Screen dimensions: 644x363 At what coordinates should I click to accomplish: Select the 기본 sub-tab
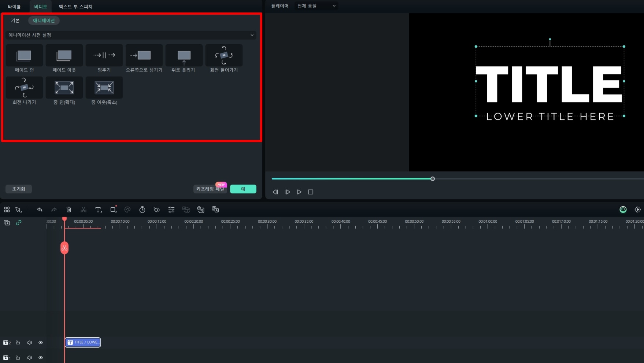15,21
